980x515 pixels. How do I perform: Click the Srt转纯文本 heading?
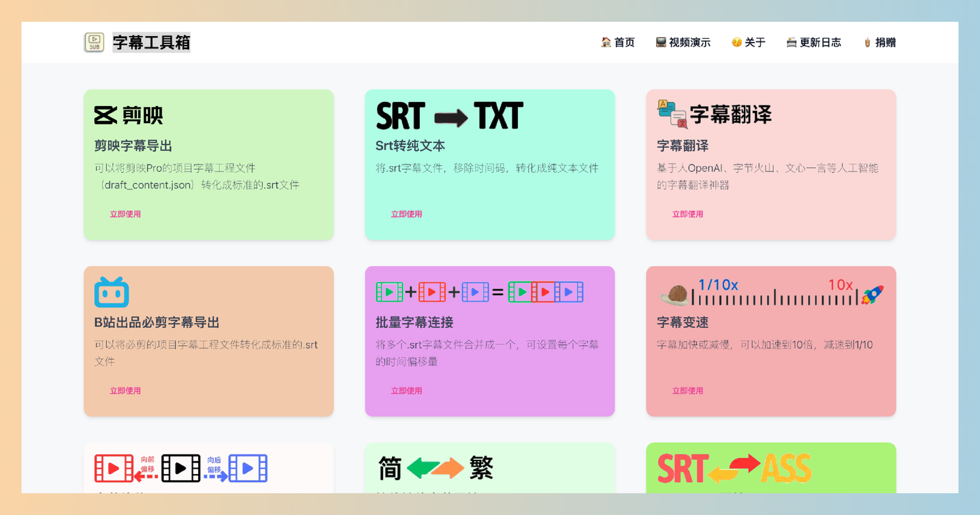click(x=410, y=146)
